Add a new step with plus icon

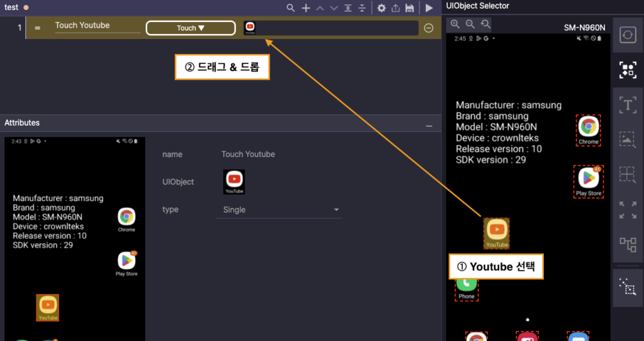click(x=306, y=8)
